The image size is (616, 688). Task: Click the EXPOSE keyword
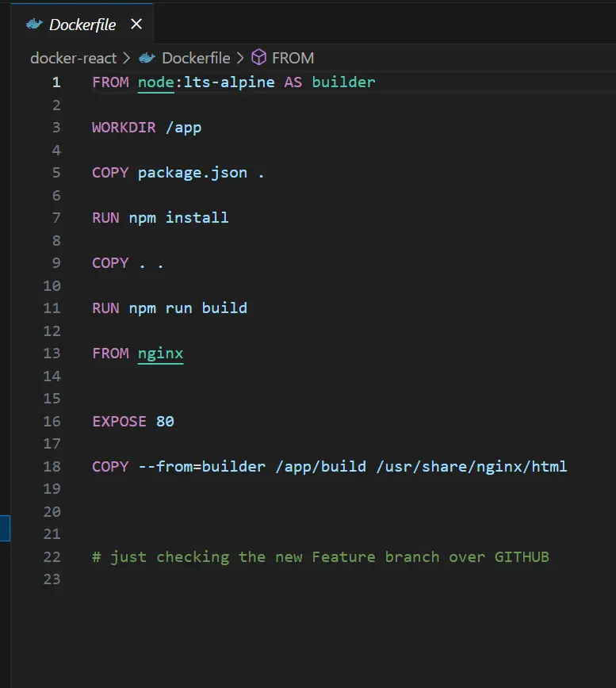(x=120, y=422)
